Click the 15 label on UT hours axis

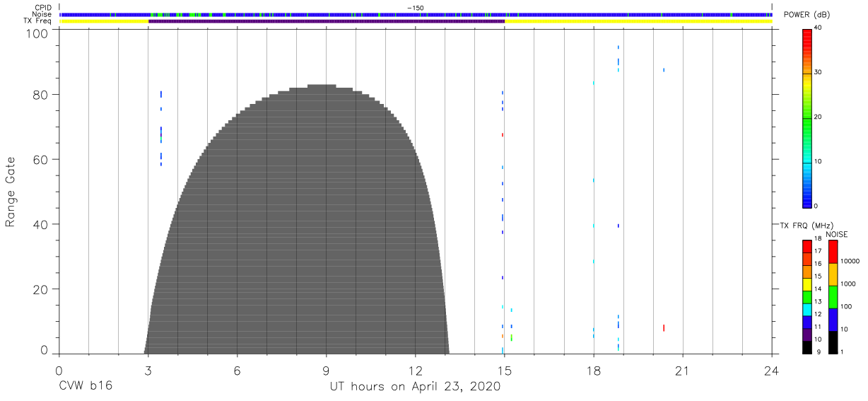pos(505,371)
